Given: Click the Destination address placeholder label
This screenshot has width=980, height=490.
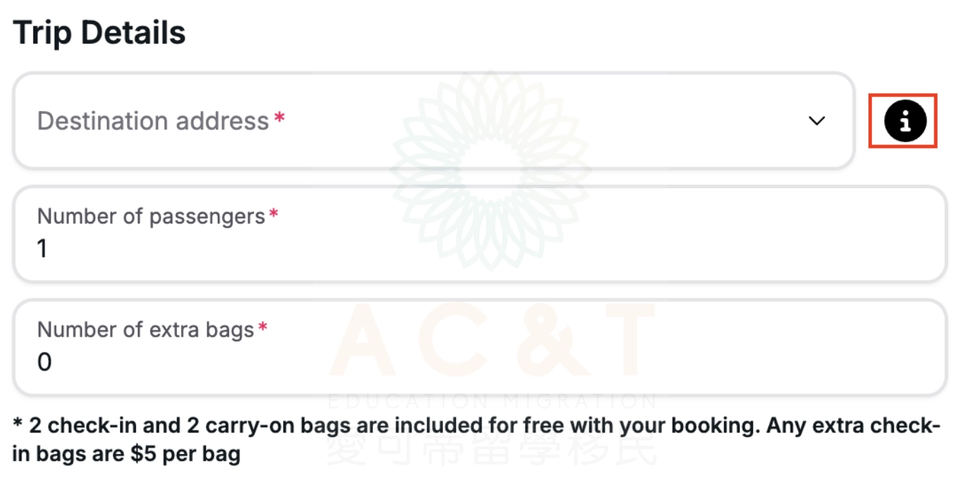Looking at the screenshot, I should [x=153, y=121].
